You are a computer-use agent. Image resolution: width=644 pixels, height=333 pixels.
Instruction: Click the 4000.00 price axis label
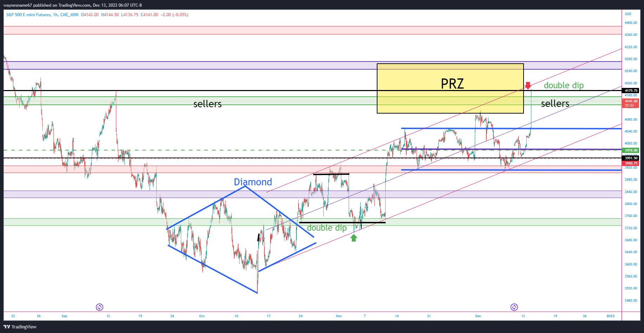tap(631, 143)
